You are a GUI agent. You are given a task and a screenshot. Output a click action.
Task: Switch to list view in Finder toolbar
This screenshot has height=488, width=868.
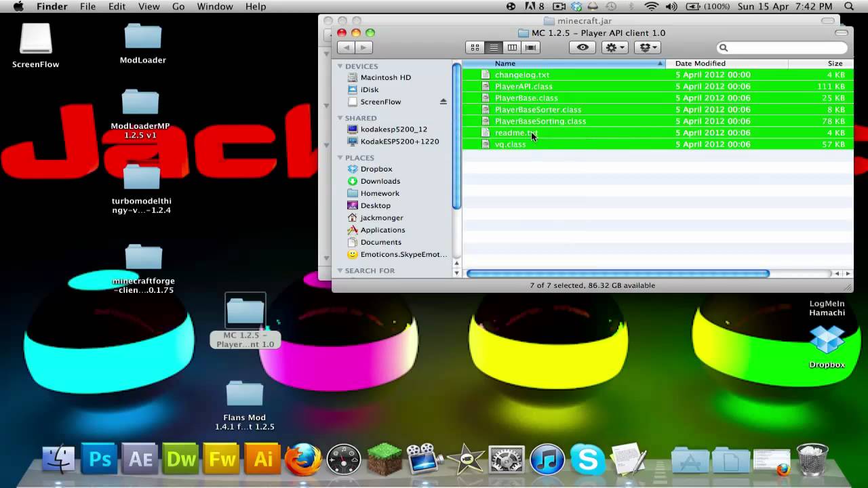tap(494, 47)
